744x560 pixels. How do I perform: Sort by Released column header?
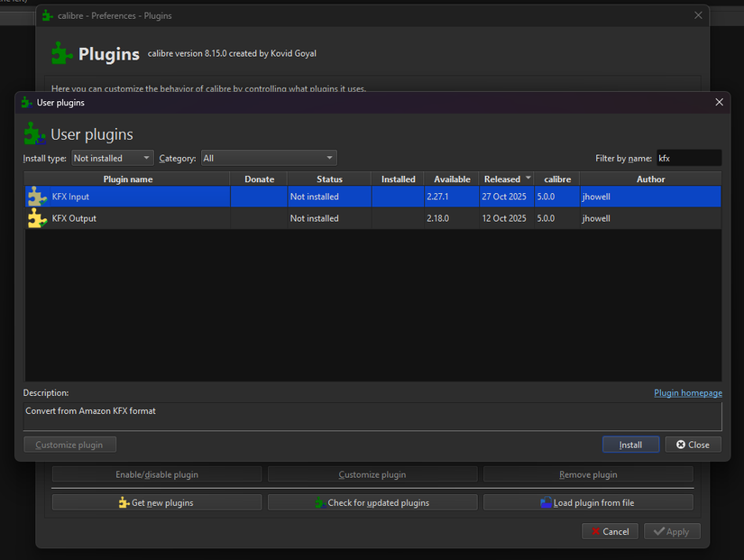point(507,179)
